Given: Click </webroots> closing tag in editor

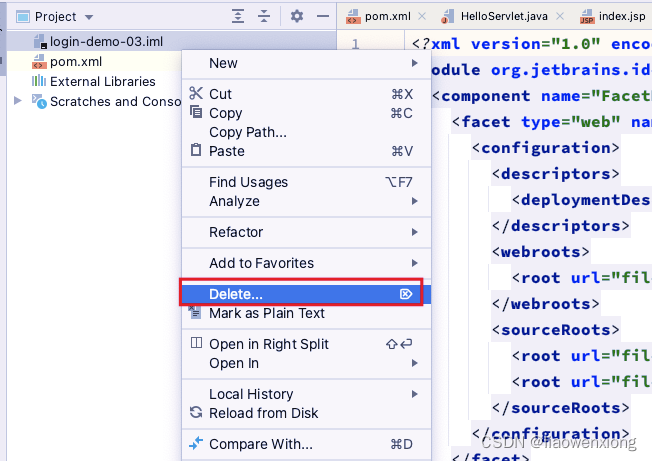Looking at the screenshot, I should coord(546,304).
